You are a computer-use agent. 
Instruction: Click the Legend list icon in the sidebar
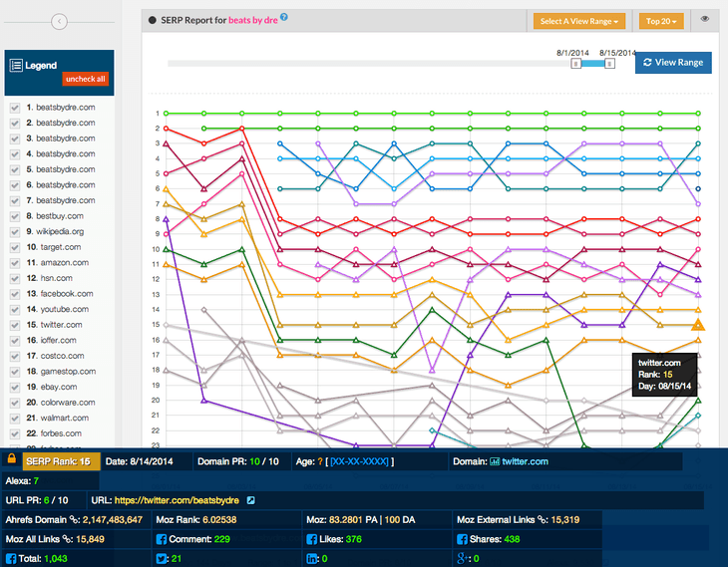tap(16, 66)
